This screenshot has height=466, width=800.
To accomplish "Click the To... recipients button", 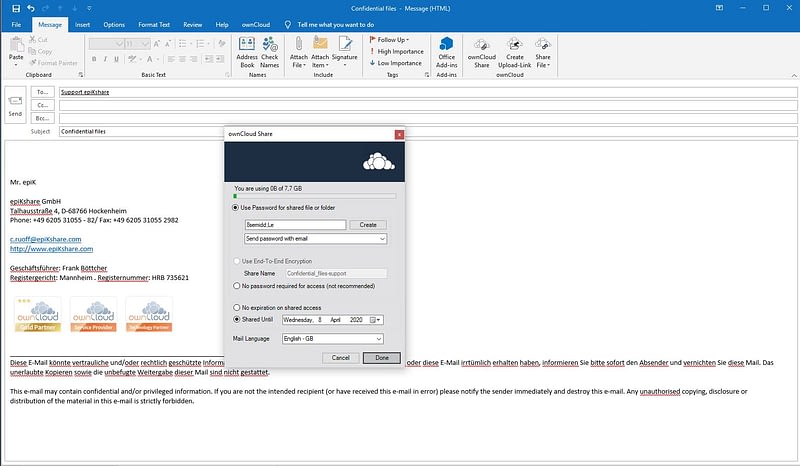I will (43, 92).
